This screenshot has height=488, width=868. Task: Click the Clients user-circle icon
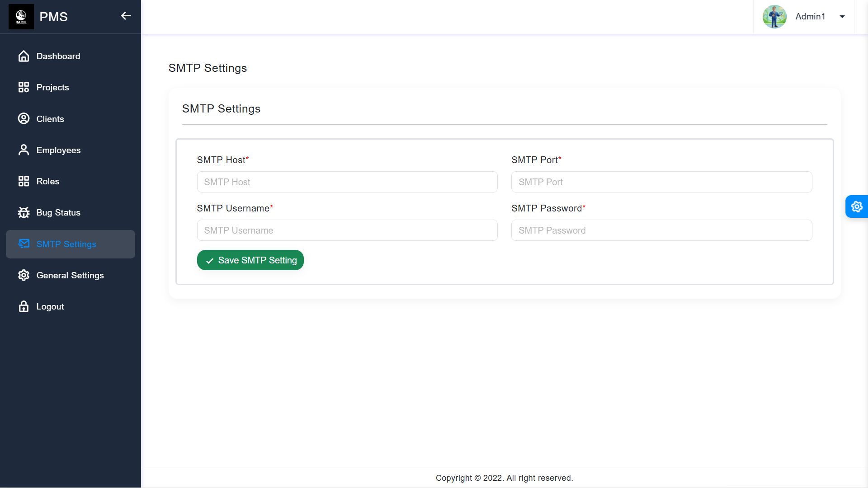coord(24,119)
